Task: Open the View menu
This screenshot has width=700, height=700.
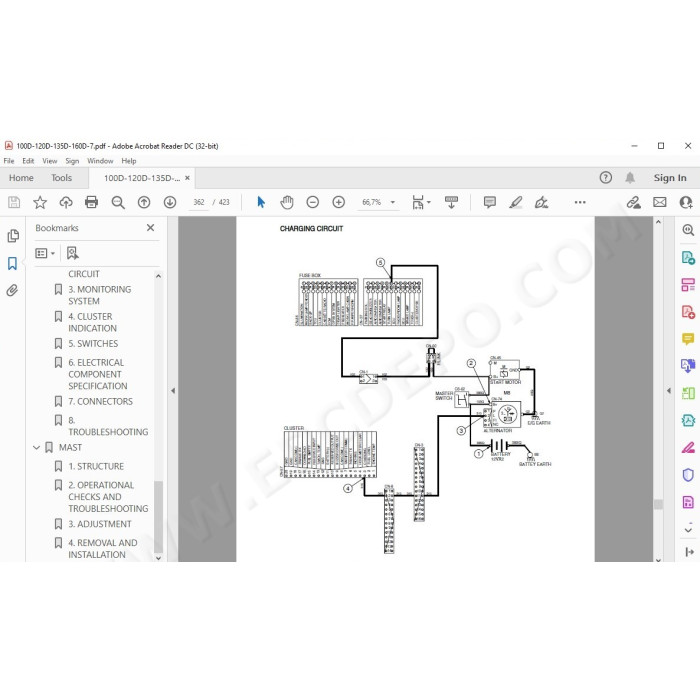Action: 50,161
